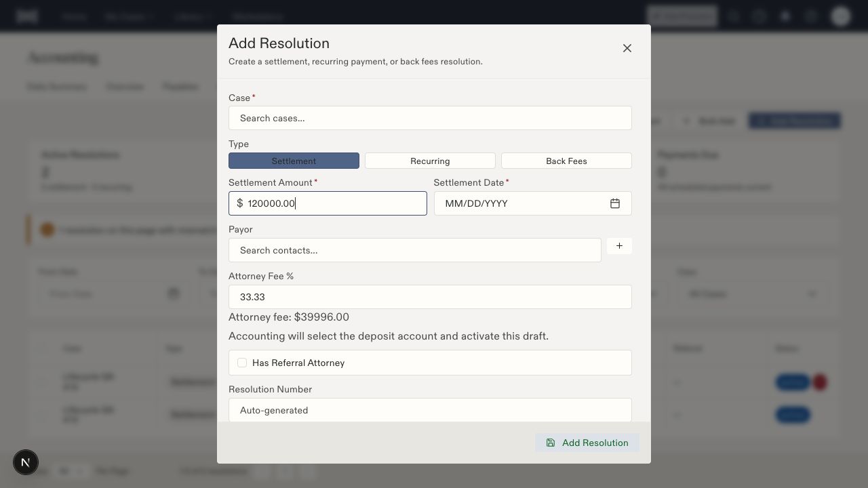Open the Search contacts payor field
Viewport: 868px width, 488px height.
click(x=415, y=250)
